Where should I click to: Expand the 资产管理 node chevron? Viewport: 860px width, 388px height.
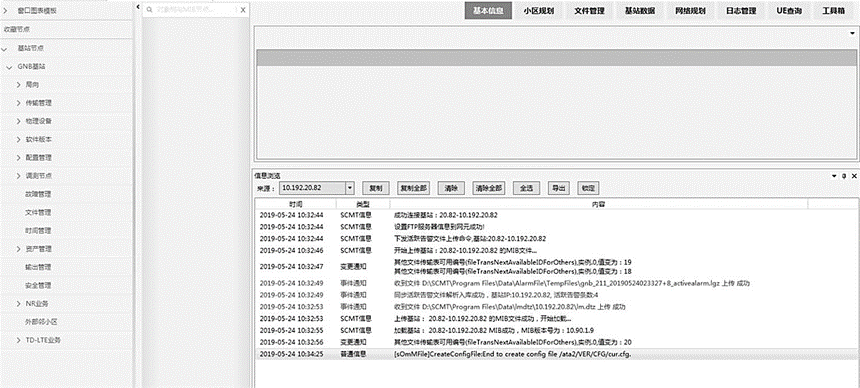click(18, 249)
